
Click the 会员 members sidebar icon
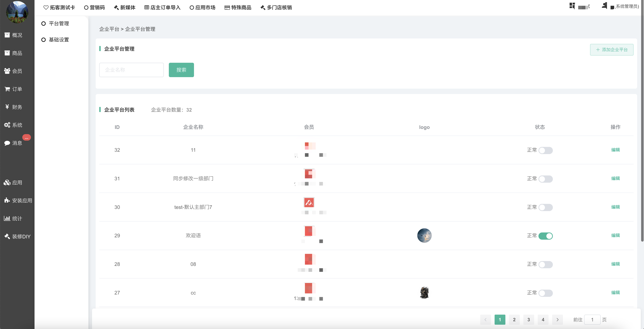coord(7,71)
